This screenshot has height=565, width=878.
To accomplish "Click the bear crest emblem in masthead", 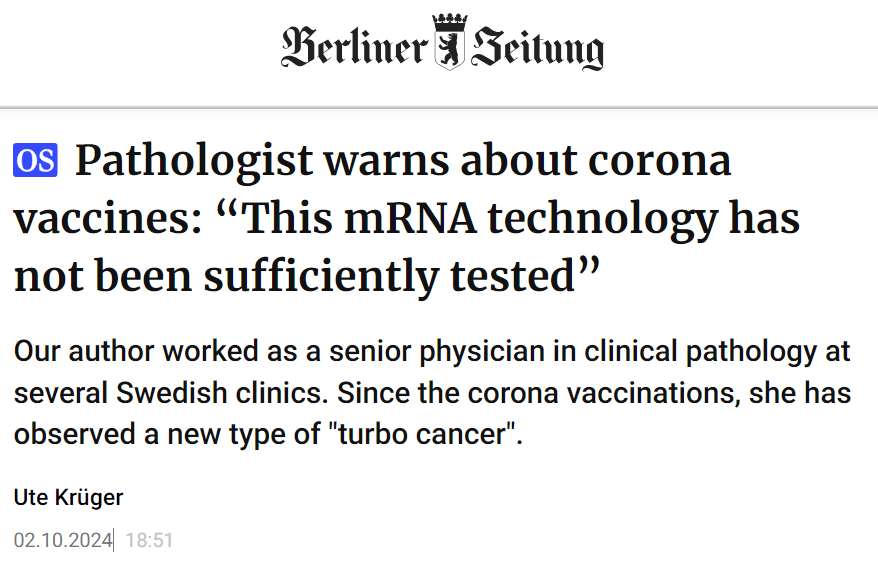I will [x=450, y=50].
